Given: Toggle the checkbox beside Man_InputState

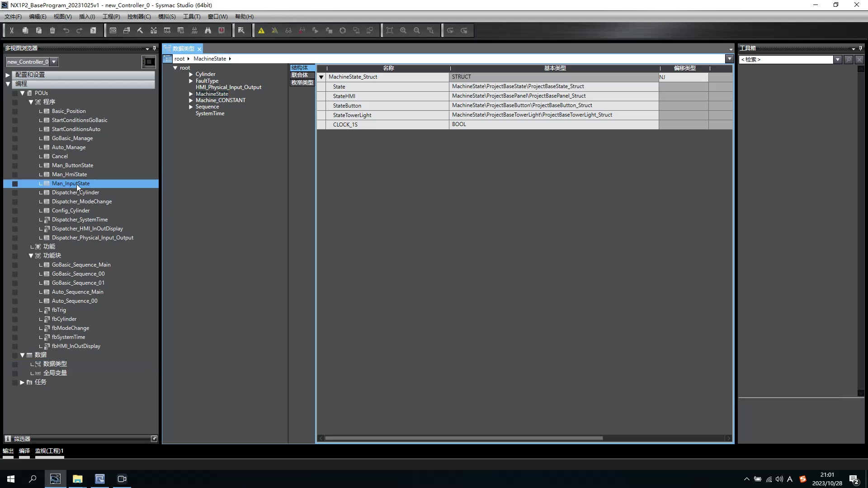Looking at the screenshot, I should 15,184.
